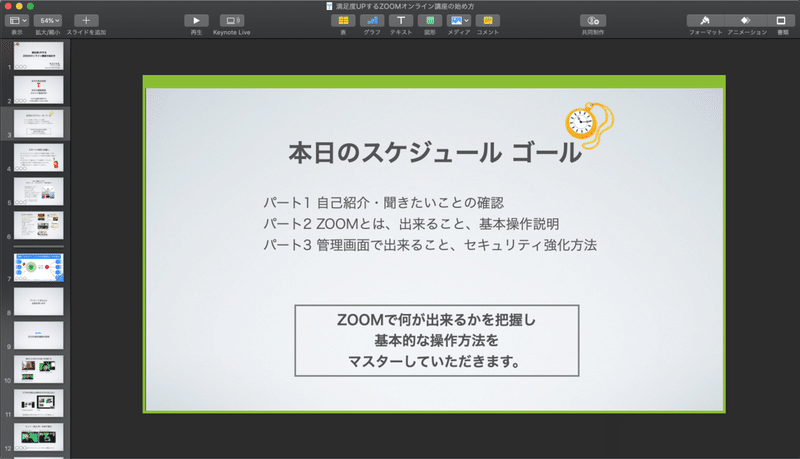Select the pocket watch image on slide
The width and height of the screenshot is (800, 459).
point(589,125)
